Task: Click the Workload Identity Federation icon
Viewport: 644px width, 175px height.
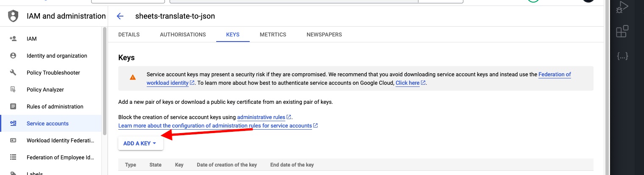Action: [x=13, y=140]
